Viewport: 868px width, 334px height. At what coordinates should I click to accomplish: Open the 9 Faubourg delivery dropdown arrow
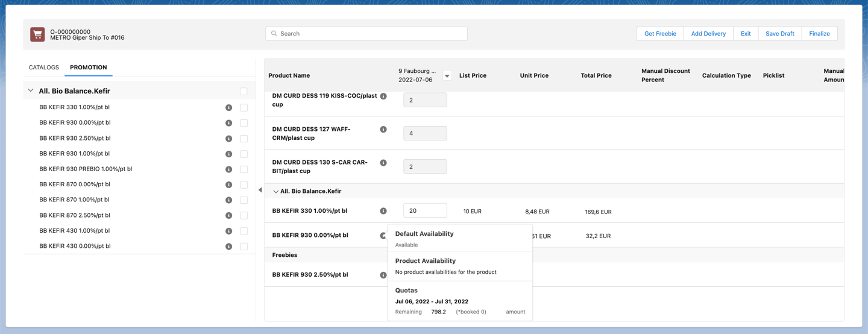point(447,76)
